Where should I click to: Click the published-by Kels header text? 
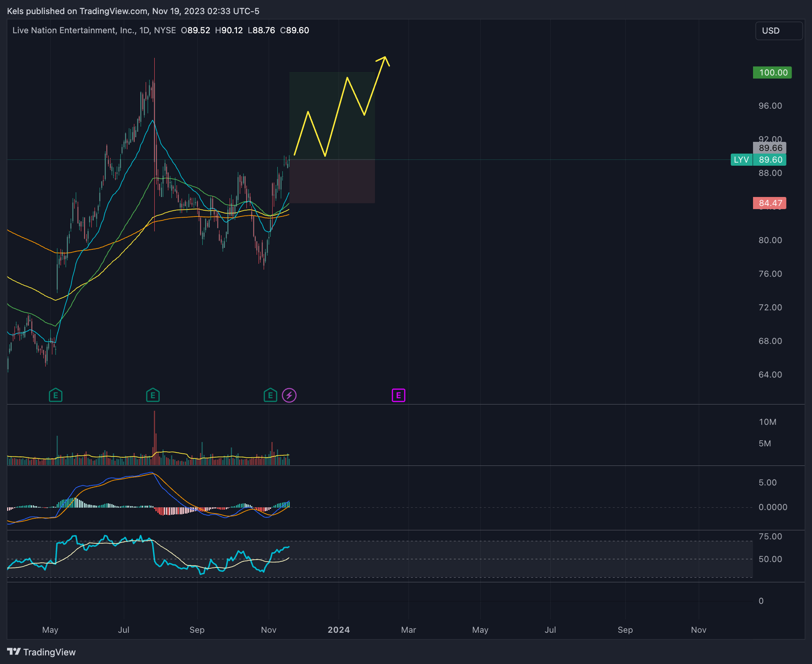coord(133,11)
